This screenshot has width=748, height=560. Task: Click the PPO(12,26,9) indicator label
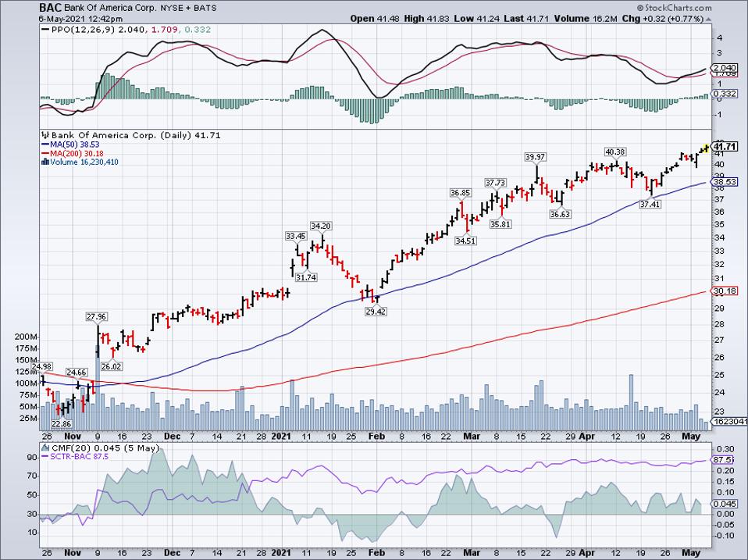point(82,30)
